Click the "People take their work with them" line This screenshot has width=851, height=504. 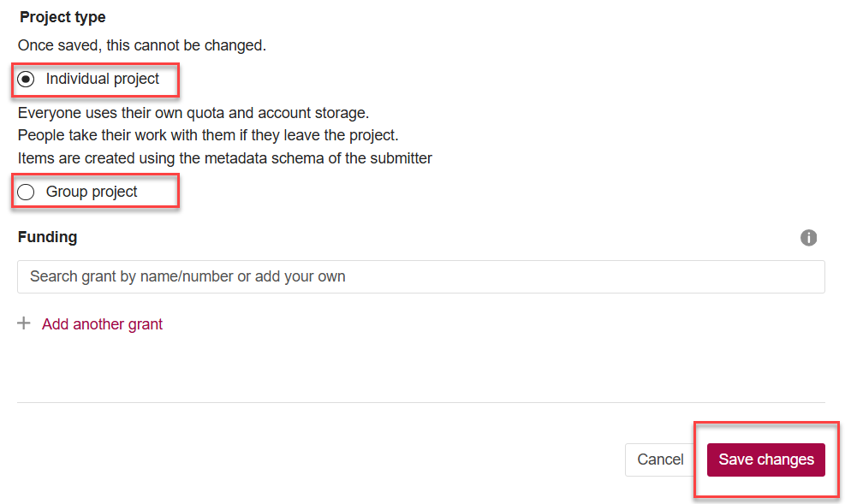pyautogui.click(x=208, y=135)
